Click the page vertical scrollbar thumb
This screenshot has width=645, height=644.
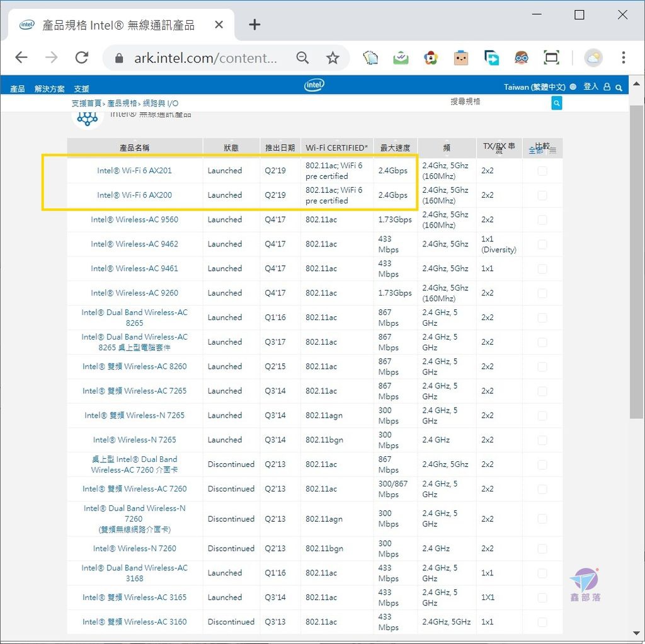[x=636, y=262]
